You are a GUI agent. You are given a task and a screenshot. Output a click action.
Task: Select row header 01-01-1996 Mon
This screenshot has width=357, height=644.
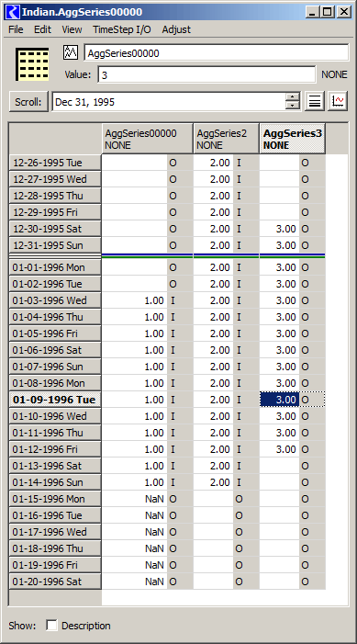tap(55, 267)
